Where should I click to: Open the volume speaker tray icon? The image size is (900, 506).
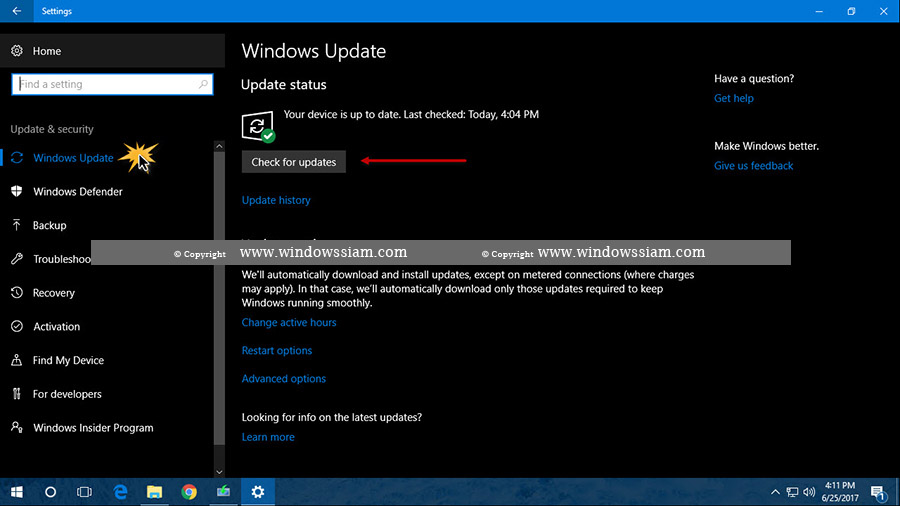809,492
